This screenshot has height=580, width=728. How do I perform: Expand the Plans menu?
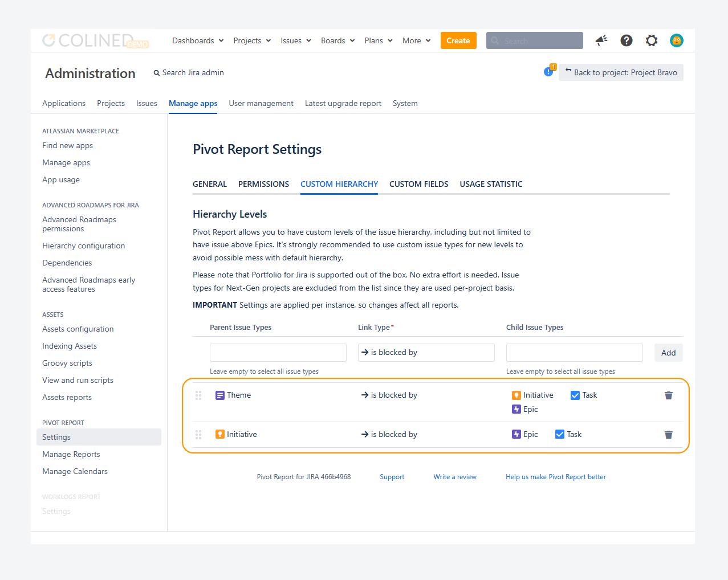point(379,40)
